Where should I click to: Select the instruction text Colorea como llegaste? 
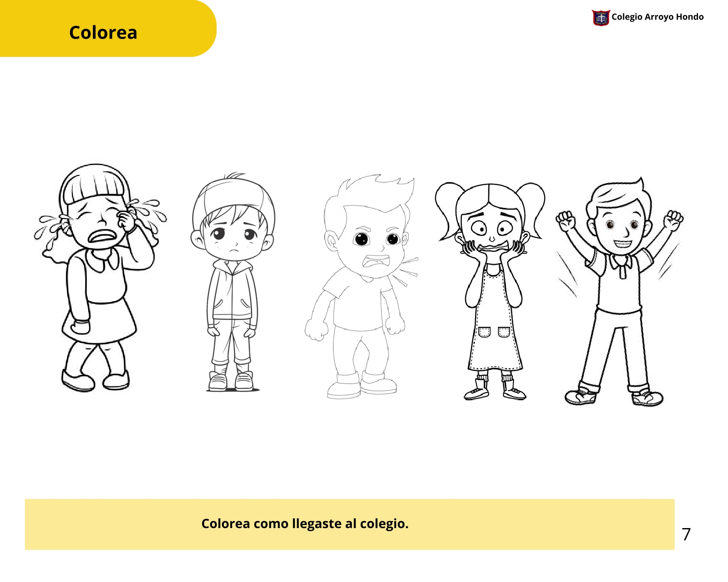pyautogui.click(x=305, y=523)
